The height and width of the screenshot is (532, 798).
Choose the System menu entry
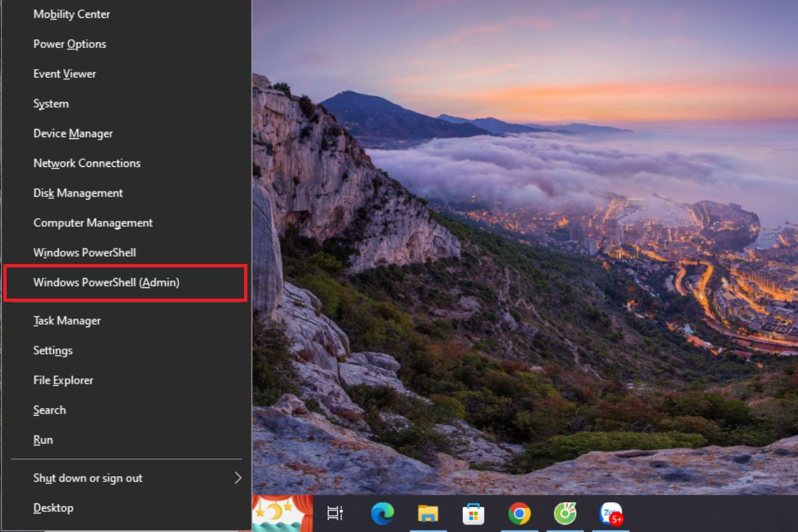point(126,104)
